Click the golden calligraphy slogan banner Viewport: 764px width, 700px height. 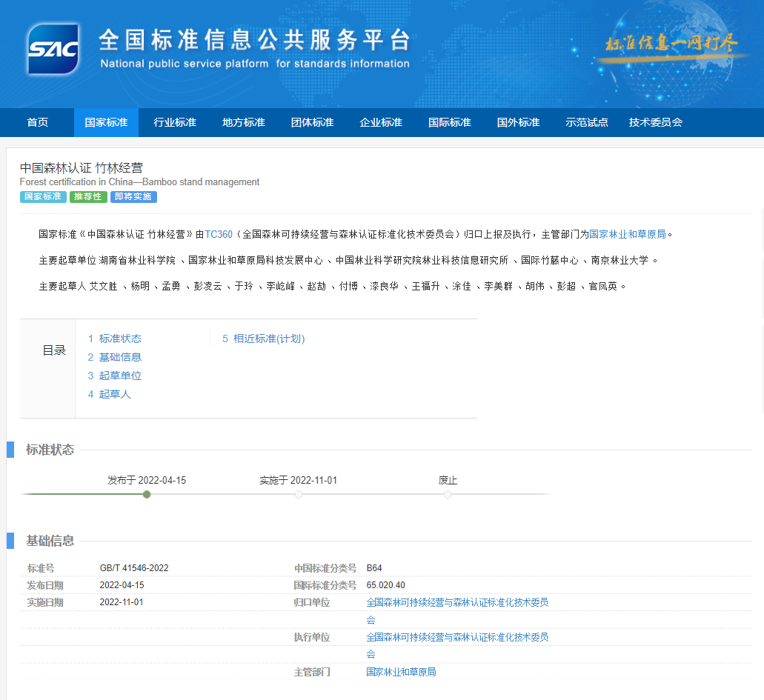(x=671, y=44)
